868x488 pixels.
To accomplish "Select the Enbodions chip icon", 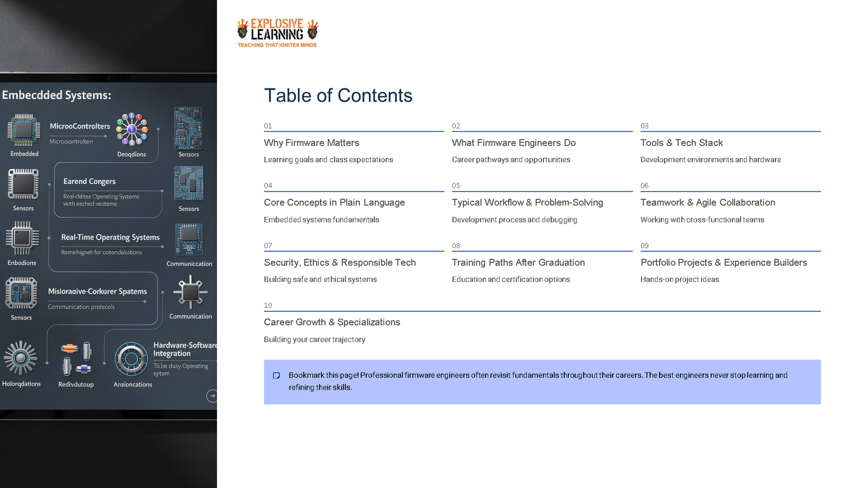I will [x=22, y=239].
